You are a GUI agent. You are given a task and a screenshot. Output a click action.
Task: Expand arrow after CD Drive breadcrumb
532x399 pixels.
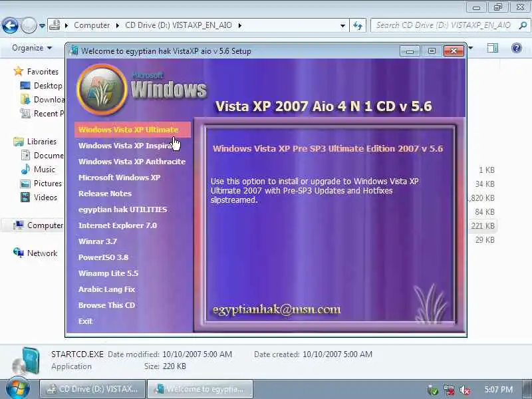(240, 25)
